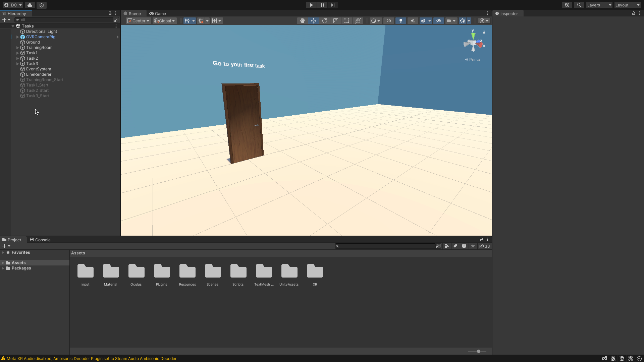Unmute scene audio with the speaker icon
The image size is (644, 362).
pos(412,20)
